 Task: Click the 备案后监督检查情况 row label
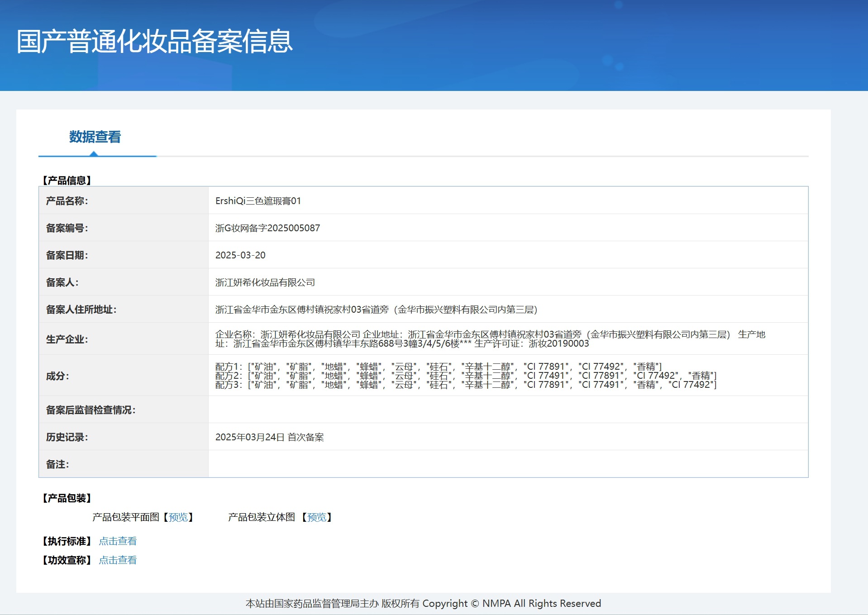(91, 410)
